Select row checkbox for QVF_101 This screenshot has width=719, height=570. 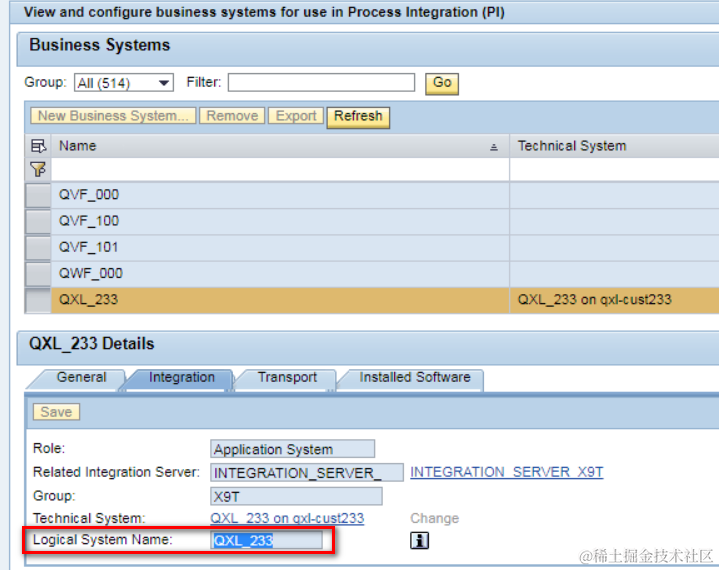(38, 248)
